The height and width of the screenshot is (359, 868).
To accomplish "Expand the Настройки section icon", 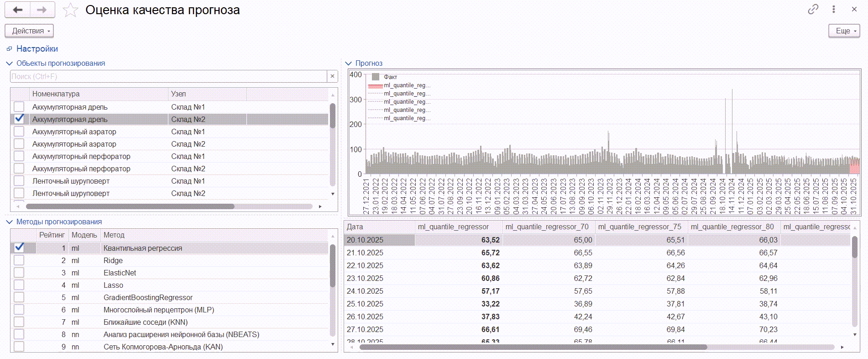I will coord(9,49).
